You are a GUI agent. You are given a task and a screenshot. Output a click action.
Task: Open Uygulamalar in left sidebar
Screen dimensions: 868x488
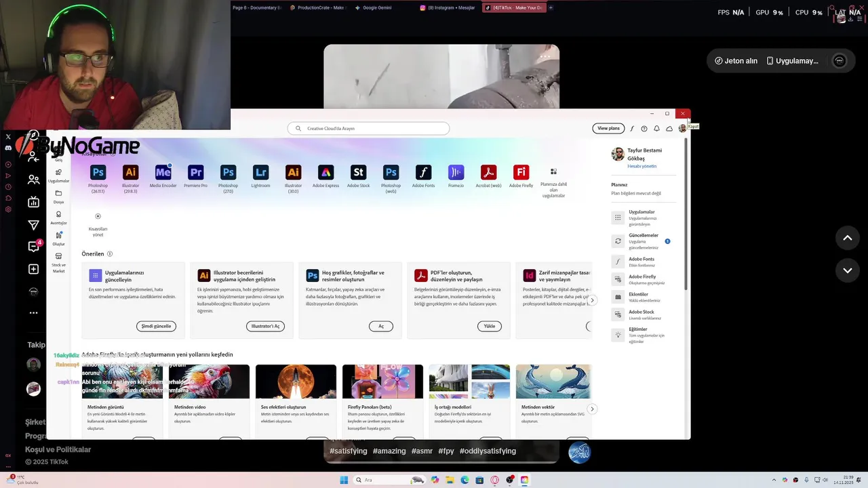coord(59,176)
